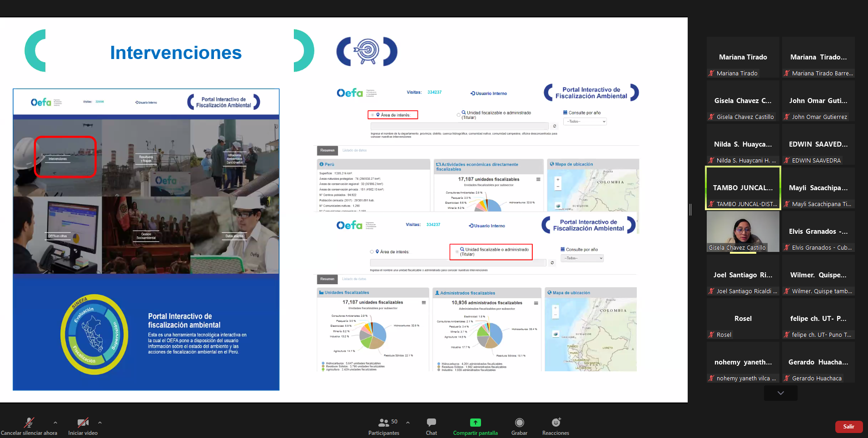The image size is (868, 438).
Task: Click muted mic icon for John Omar Gutierrez
Action: [787, 117]
